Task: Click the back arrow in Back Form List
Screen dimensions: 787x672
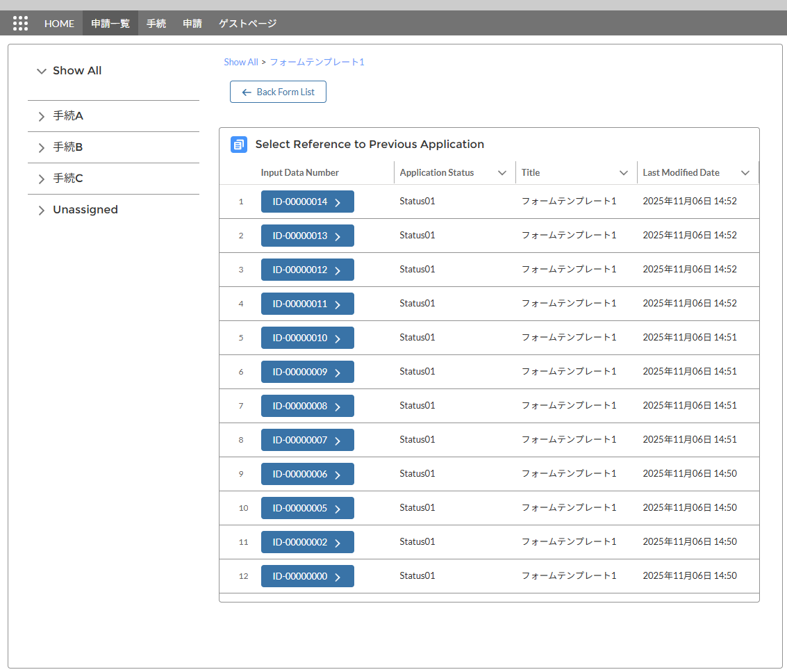Action: click(x=246, y=92)
